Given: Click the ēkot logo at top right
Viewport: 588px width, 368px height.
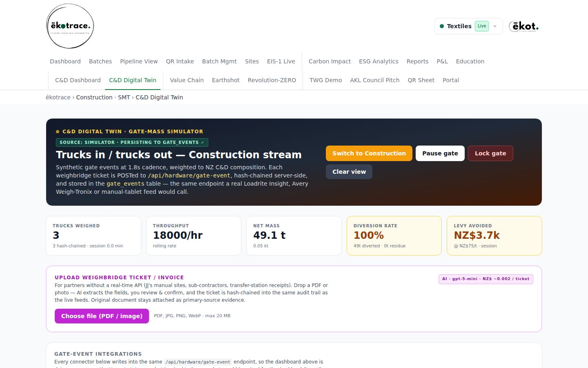Looking at the screenshot, I should [523, 26].
